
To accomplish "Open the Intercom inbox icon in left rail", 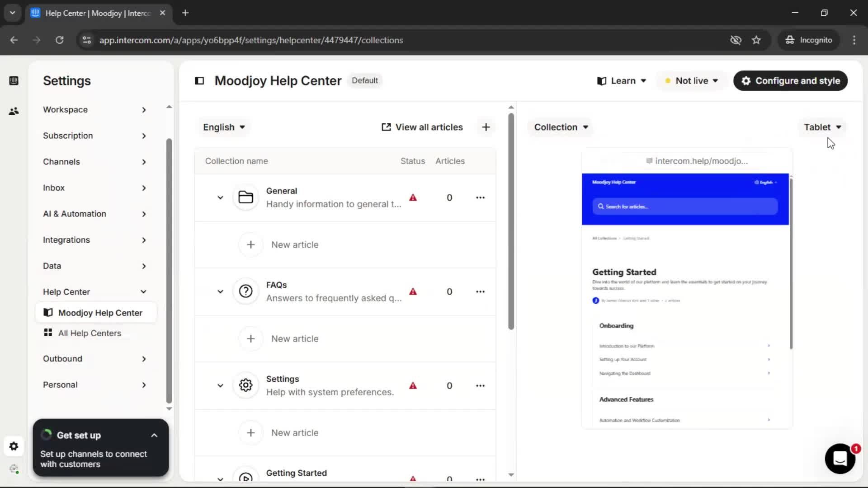I will 14,80.
